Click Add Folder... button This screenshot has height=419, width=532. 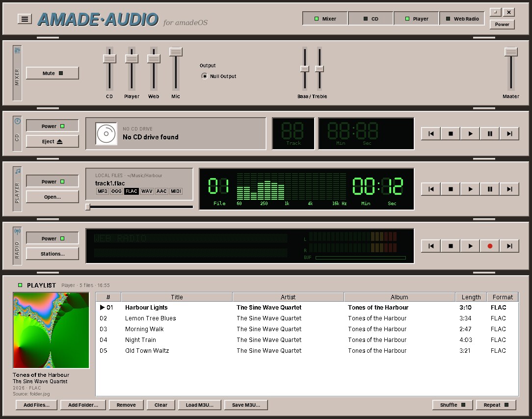tap(83, 405)
